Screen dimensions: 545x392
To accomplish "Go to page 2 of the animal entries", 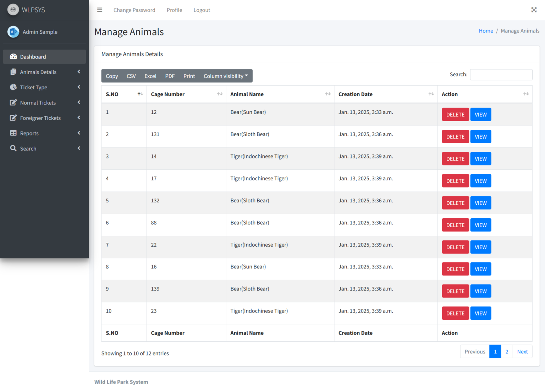I will click(507, 351).
